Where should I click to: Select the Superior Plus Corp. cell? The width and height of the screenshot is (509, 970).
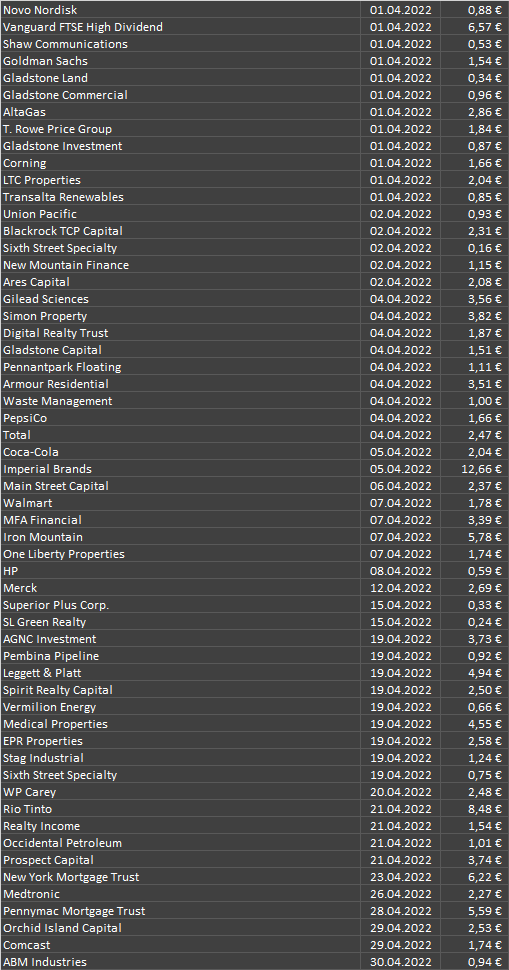coord(181,606)
